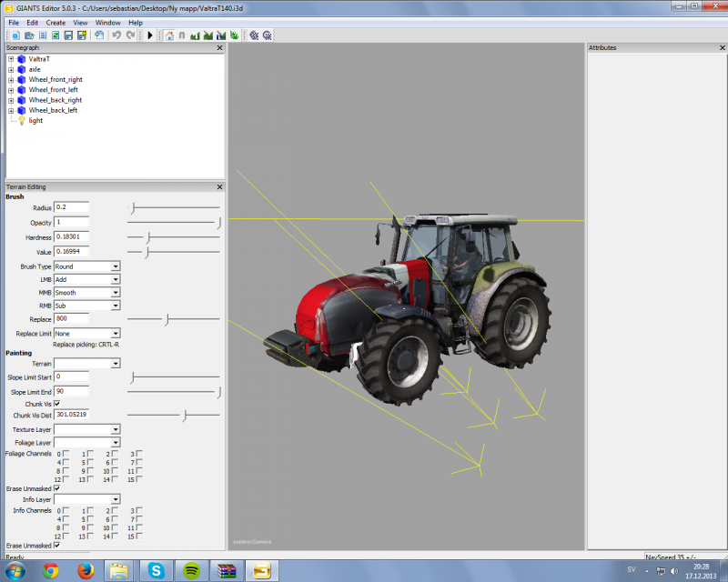
Task: Open Spotify from the taskbar
Action: tap(191, 571)
